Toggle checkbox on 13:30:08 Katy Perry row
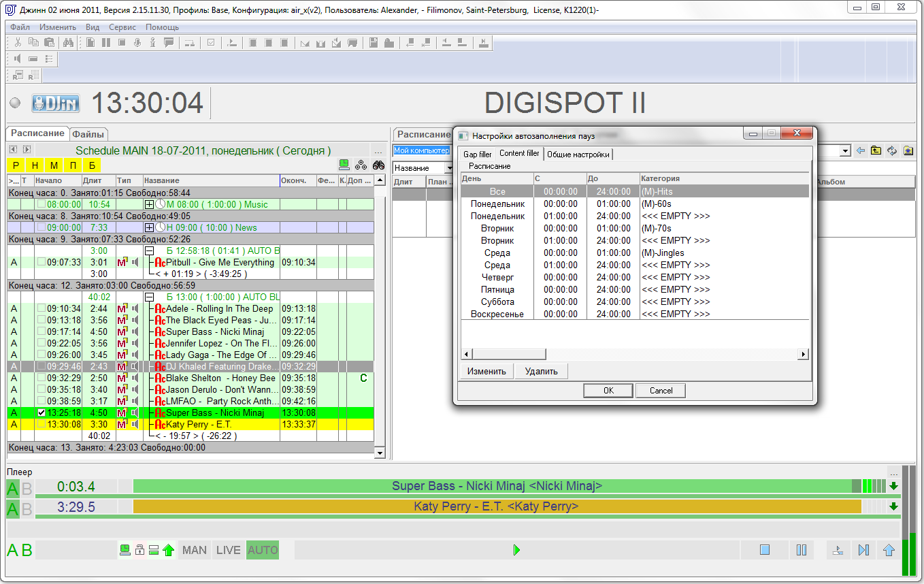 [x=42, y=424]
